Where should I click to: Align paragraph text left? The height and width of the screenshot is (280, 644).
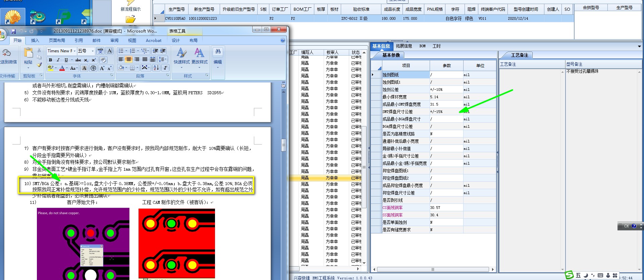121,59
